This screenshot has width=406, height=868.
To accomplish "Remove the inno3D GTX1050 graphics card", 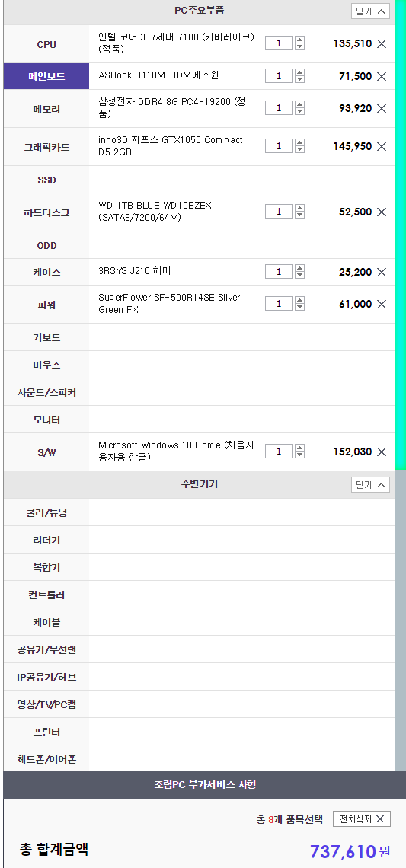I will [x=382, y=146].
